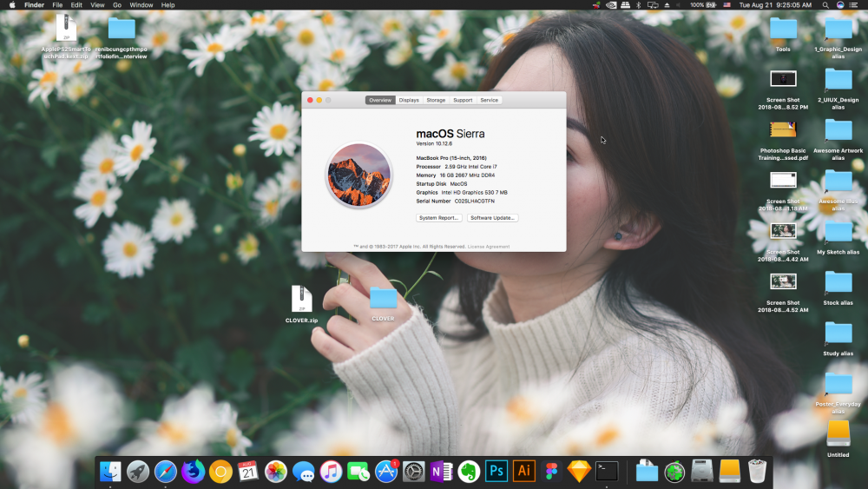Open Messages chat bubble icon

tap(303, 472)
